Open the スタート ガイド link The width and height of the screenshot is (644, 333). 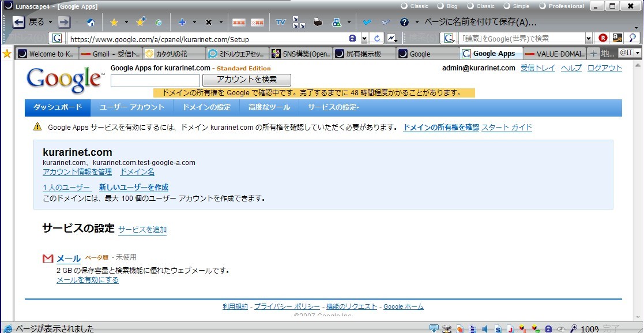pos(507,128)
